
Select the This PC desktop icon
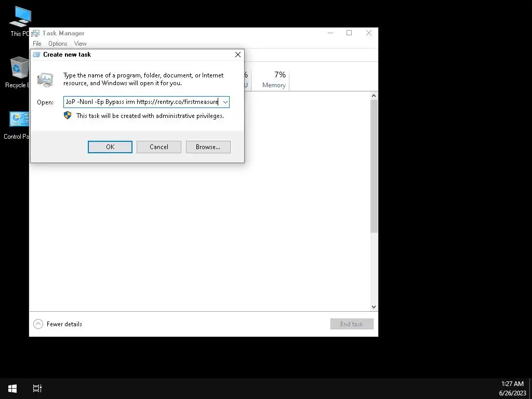tap(20, 21)
